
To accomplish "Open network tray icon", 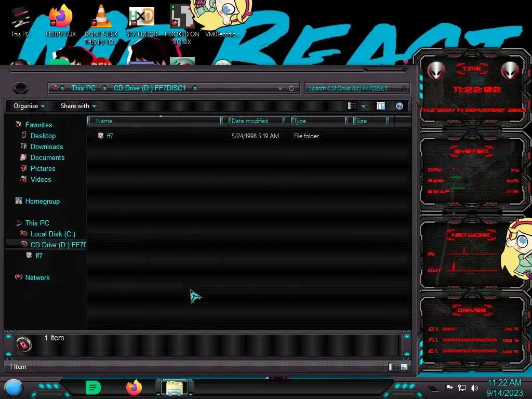I will (x=462, y=388).
